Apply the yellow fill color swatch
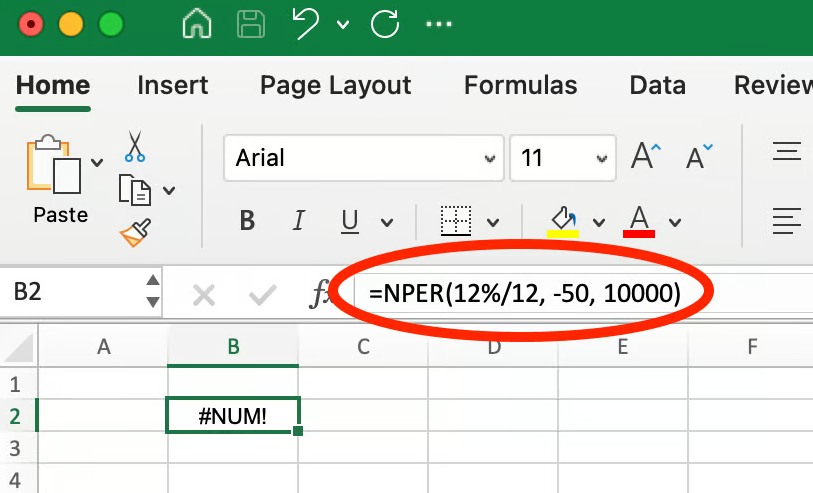 point(563,221)
